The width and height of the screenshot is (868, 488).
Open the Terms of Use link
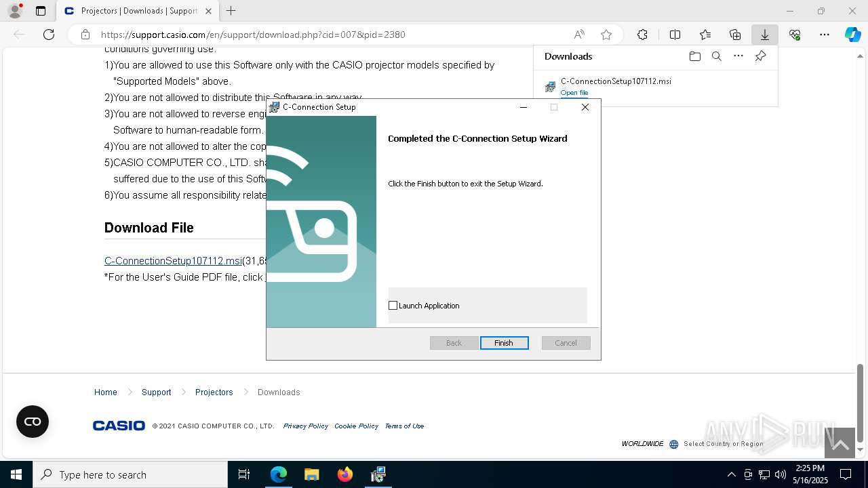tap(404, 426)
